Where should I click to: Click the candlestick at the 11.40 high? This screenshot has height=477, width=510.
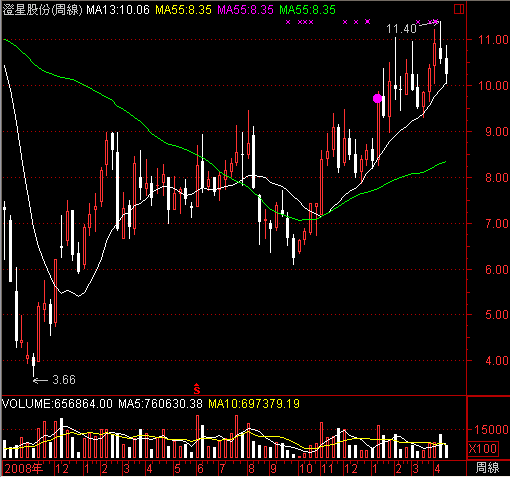440,43
